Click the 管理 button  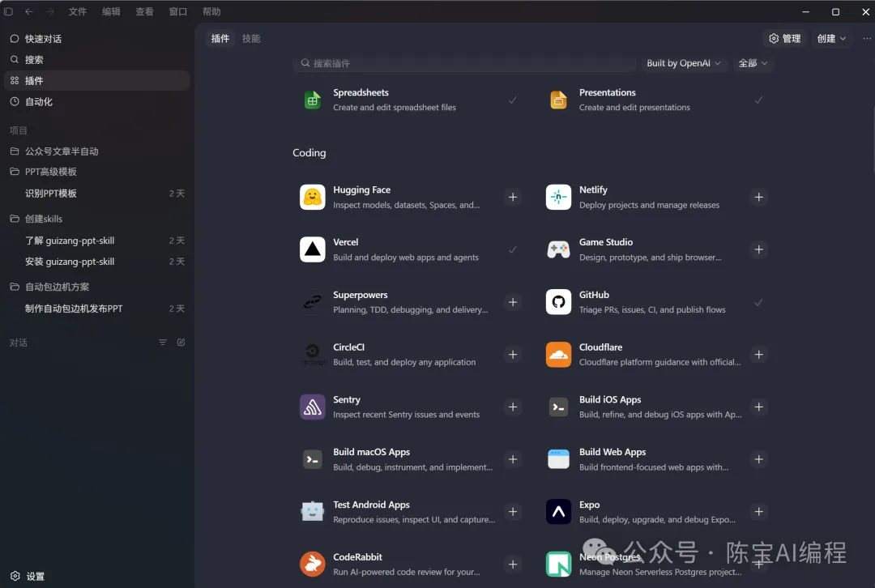pyautogui.click(x=784, y=39)
